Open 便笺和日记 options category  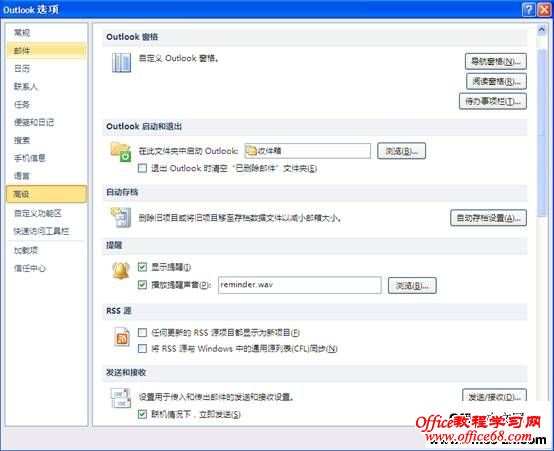(x=46, y=122)
